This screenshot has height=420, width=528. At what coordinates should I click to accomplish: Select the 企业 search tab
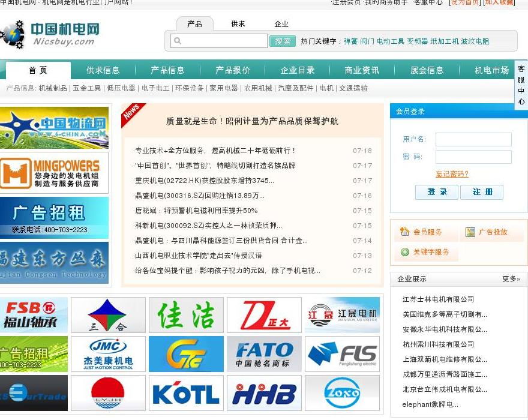click(x=281, y=24)
